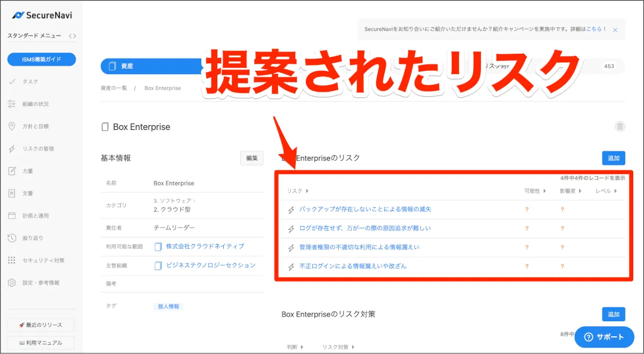The width and height of the screenshot is (644, 354).
Task: Add a countermeasure with lower 追加 button
Action: (613, 314)
